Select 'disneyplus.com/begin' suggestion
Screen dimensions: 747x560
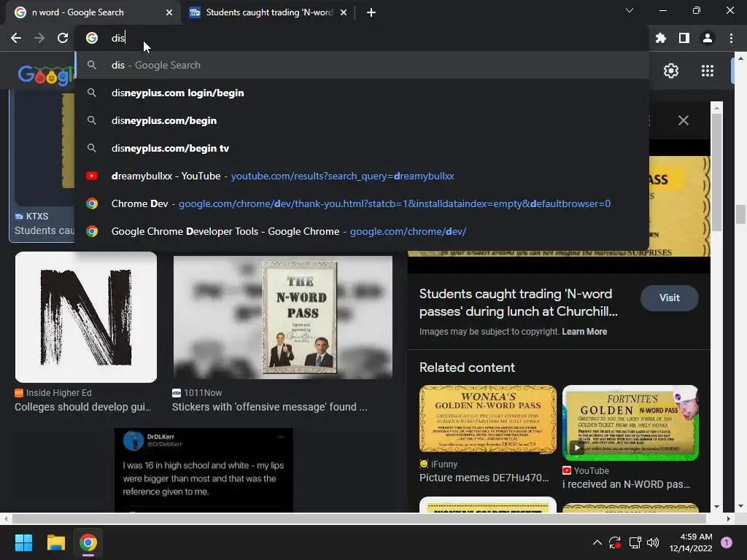click(362, 120)
